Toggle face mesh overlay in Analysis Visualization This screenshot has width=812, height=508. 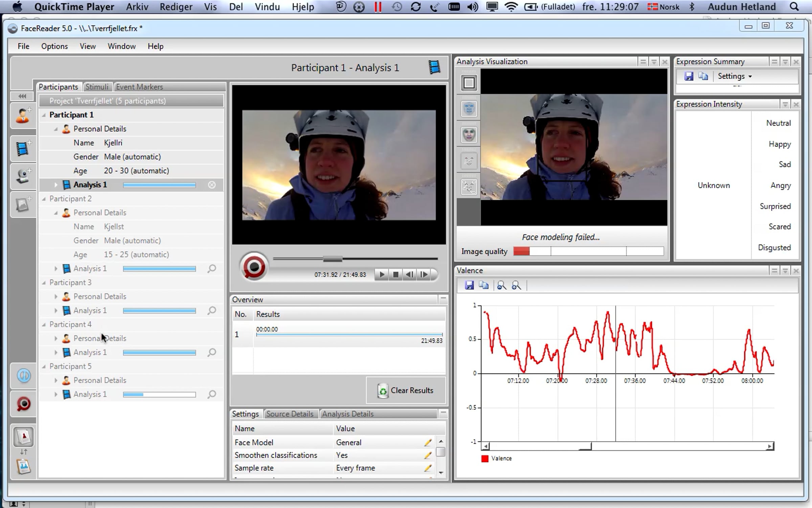pos(469,109)
